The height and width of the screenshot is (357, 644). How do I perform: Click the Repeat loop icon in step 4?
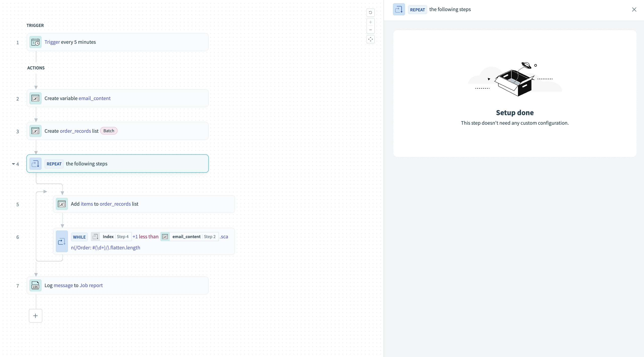35,164
